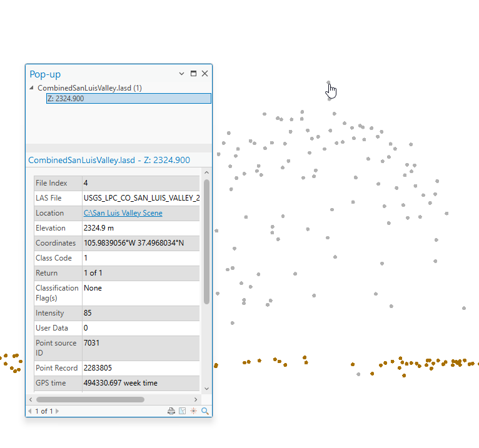Click the GPS time value 494330.697 week time

click(x=120, y=382)
